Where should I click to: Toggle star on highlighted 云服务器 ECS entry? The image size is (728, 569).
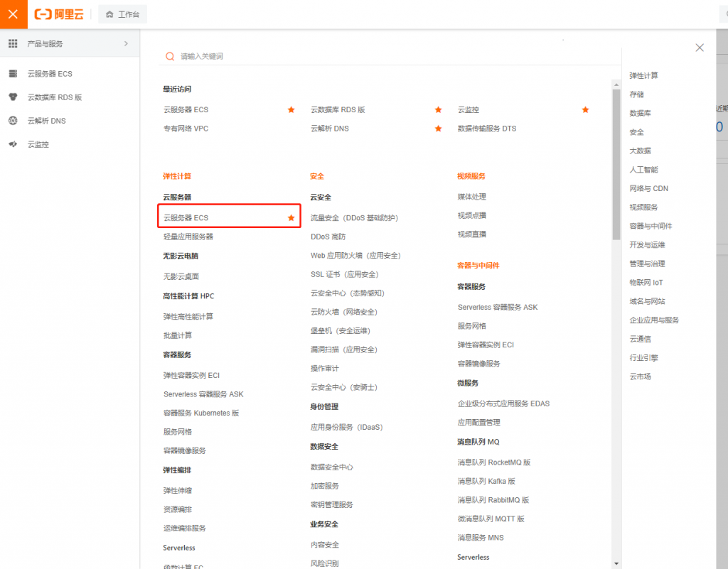[291, 218]
